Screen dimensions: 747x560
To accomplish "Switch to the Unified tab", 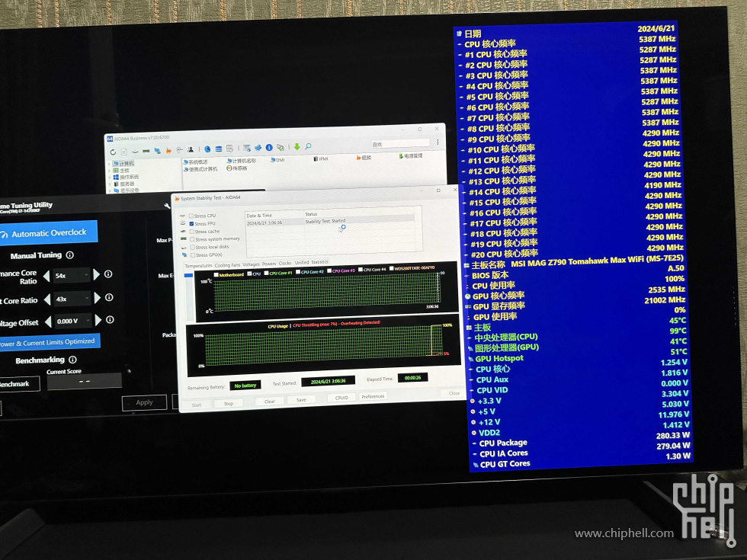I will pos(302,262).
